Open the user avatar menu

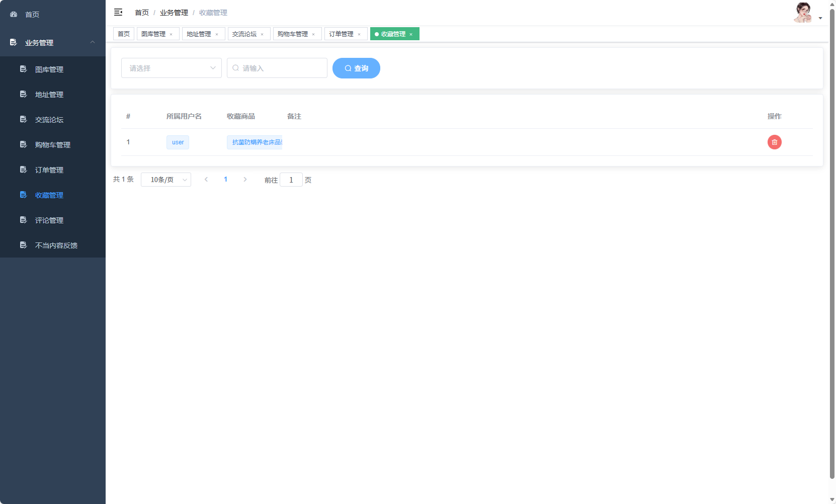[x=806, y=14]
